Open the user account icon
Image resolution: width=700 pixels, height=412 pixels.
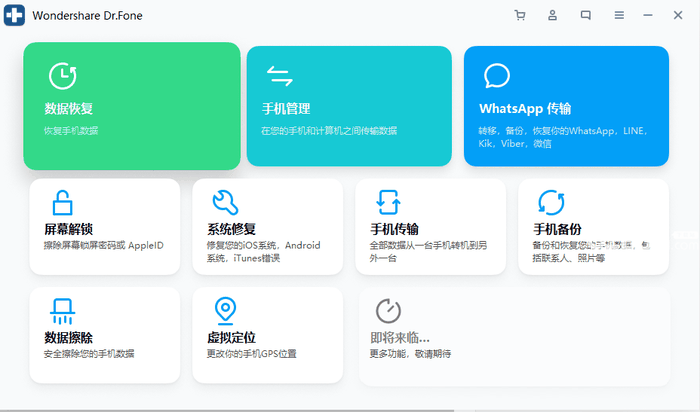click(x=553, y=16)
